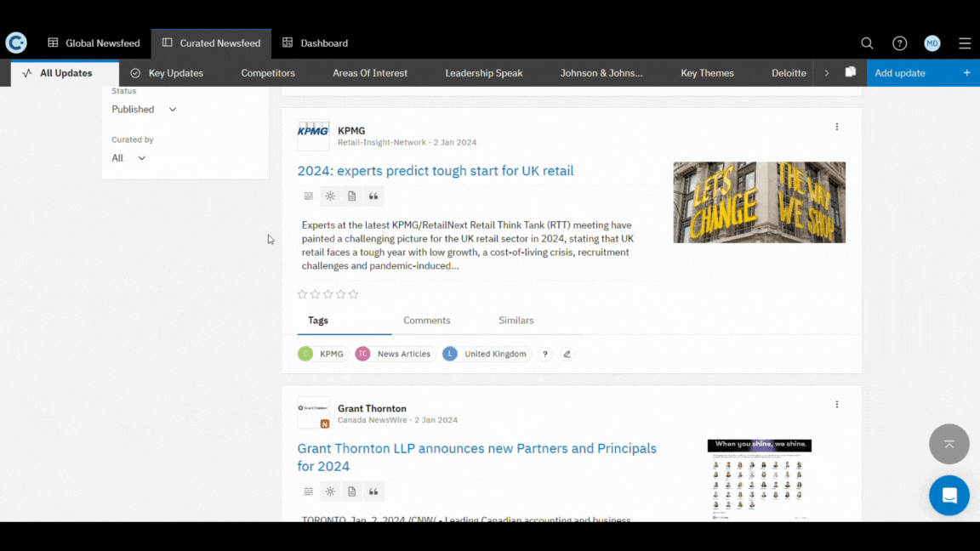Image resolution: width=980 pixels, height=551 pixels.
Task: Click the Canada NewsWire source text
Action: [373, 420]
